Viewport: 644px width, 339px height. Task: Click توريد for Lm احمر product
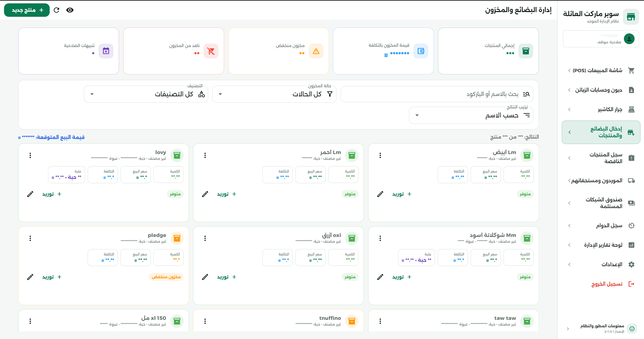[227, 194]
